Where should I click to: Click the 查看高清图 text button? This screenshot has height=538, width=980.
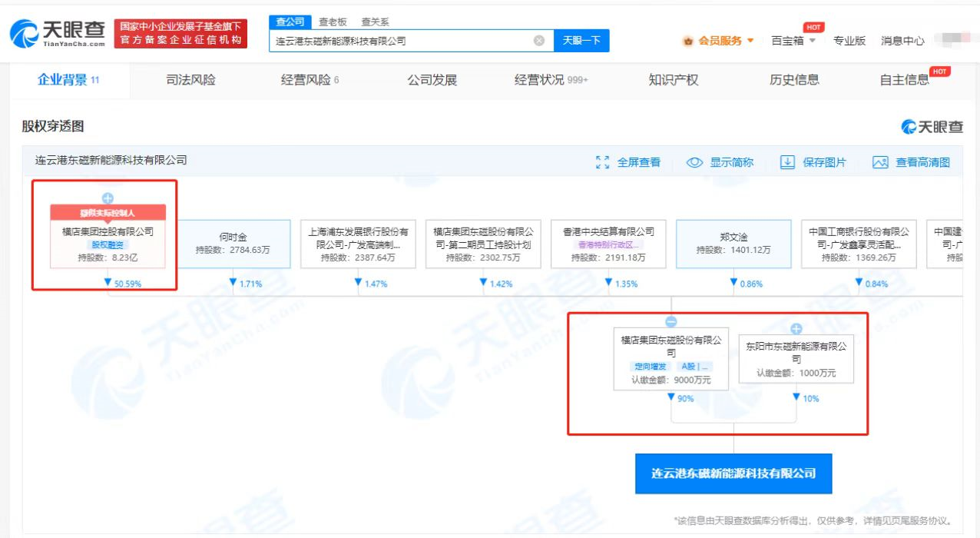click(922, 162)
